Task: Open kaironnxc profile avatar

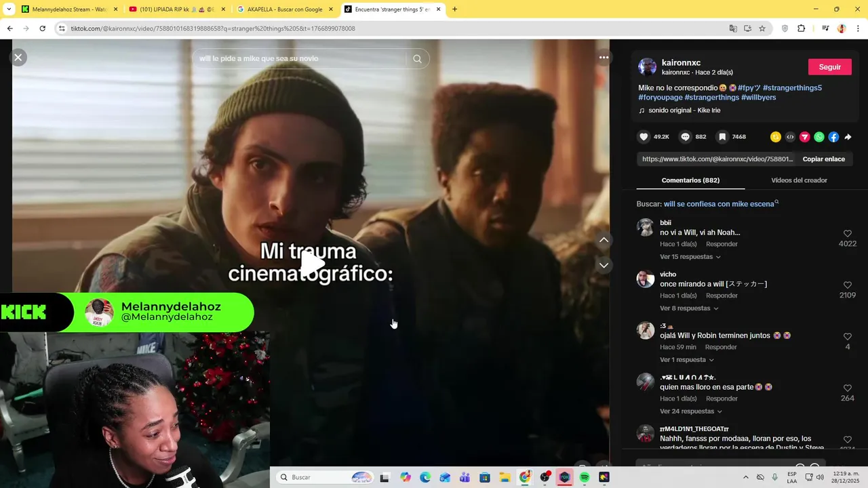Action: coord(647,67)
